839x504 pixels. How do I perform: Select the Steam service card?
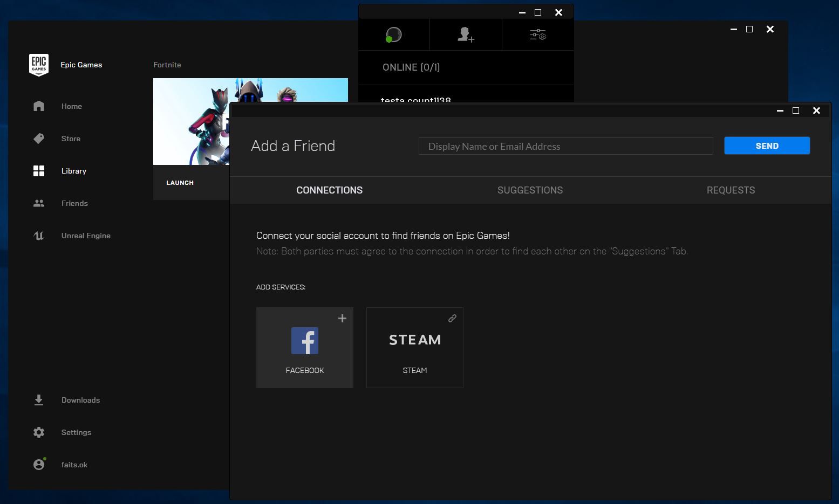pos(415,348)
